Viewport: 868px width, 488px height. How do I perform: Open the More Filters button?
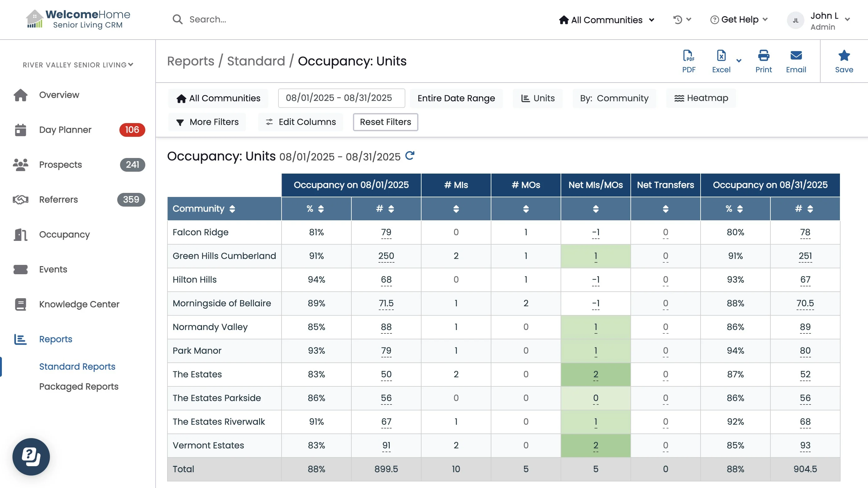click(x=207, y=122)
